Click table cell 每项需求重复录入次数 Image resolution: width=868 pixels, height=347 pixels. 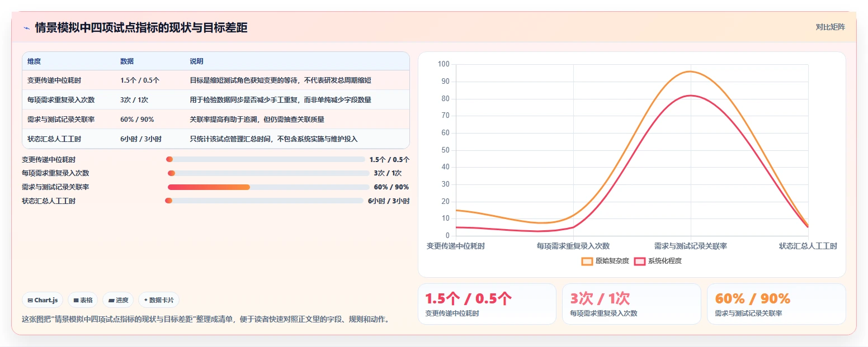click(61, 100)
